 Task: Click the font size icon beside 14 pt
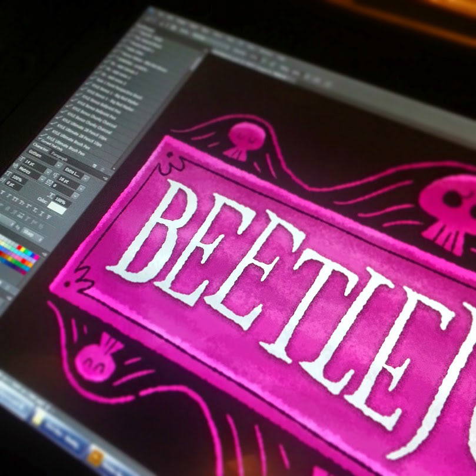tap(22, 159)
